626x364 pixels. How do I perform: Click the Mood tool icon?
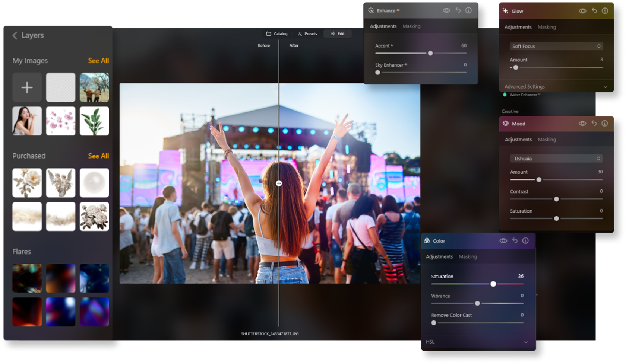click(x=506, y=124)
